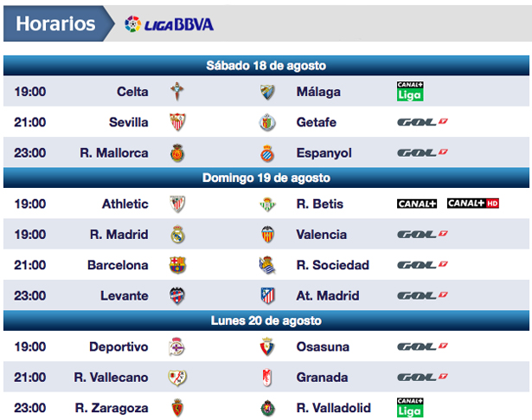Click GOL channel logo for Sevilla match
Image resolution: width=532 pixels, height=420 pixels.
422,122
